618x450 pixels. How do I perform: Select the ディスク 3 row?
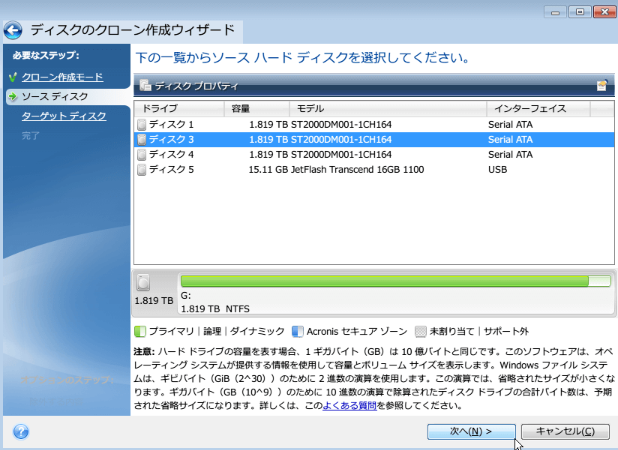click(374, 139)
